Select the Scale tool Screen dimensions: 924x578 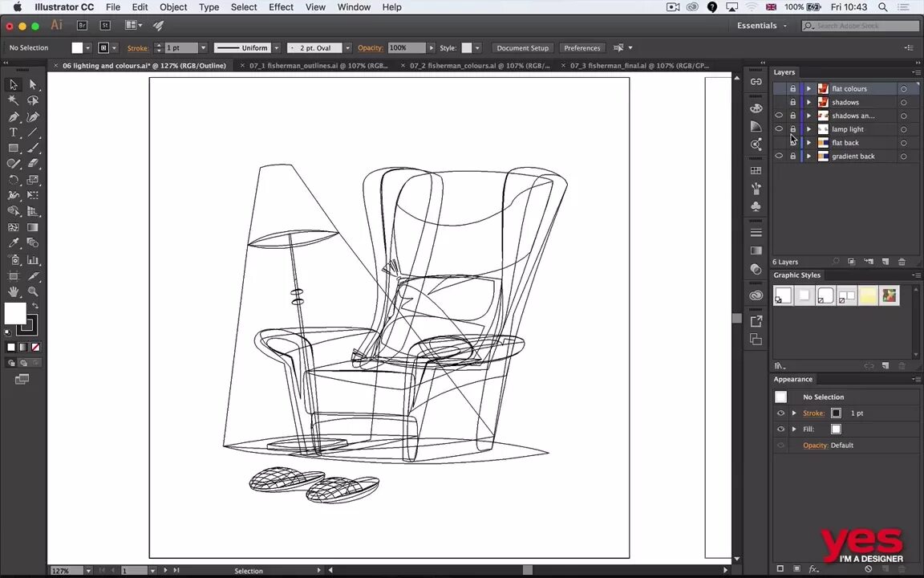point(33,180)
